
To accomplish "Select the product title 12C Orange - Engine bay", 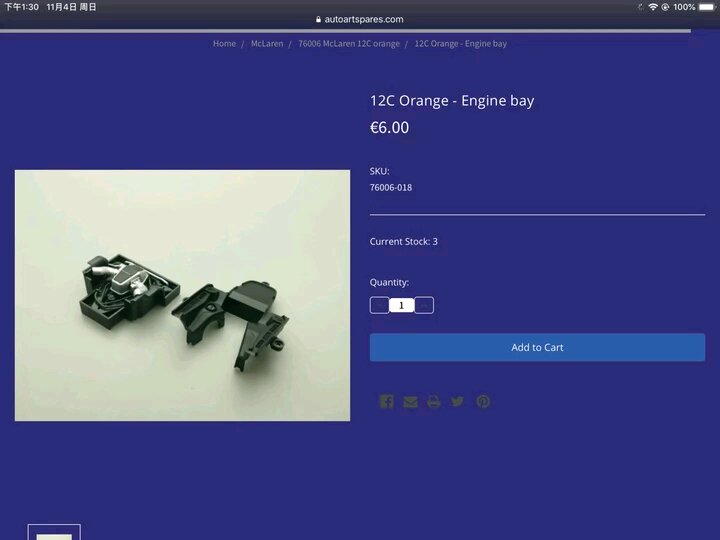I will coord(452,101).
